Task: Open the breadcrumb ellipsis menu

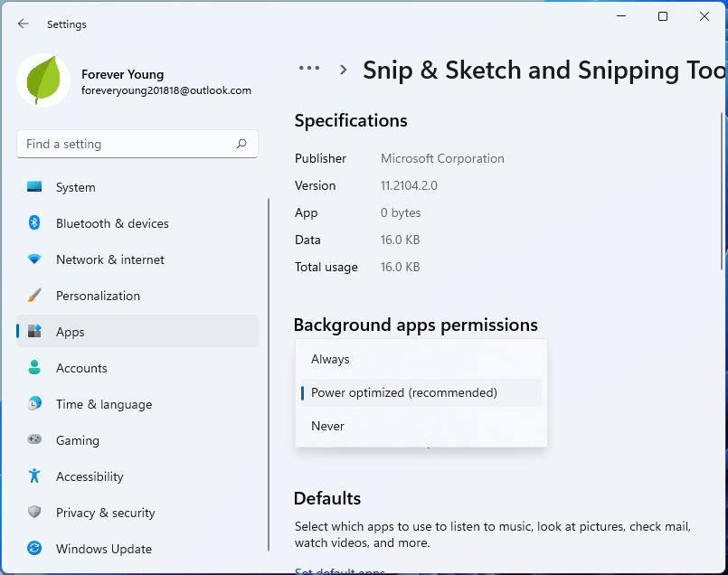Action: coord(309,68)
